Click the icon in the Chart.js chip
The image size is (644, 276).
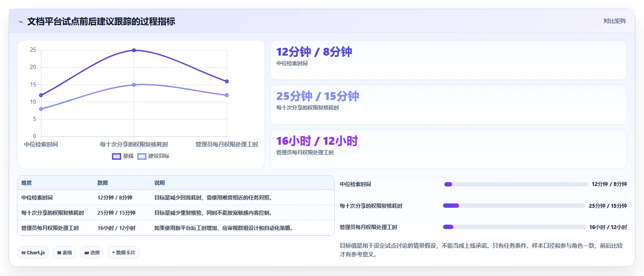[23, 253]
